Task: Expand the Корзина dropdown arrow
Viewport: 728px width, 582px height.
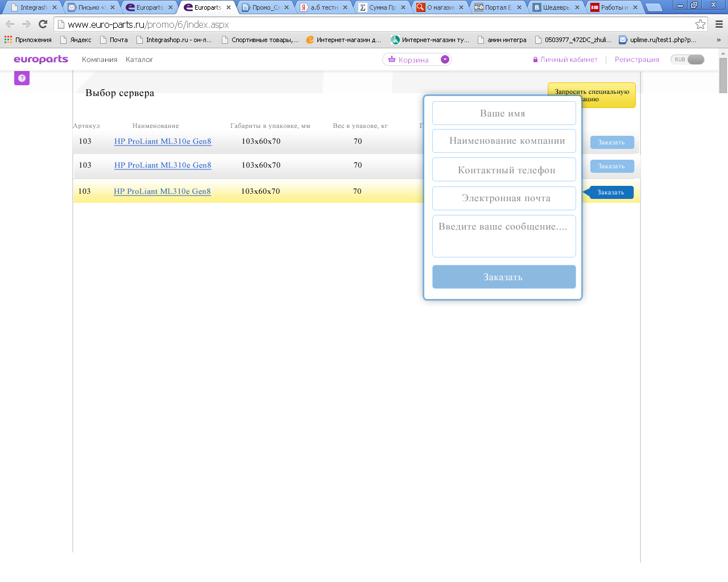Action: pyautogui.click(x=445, y=60)
